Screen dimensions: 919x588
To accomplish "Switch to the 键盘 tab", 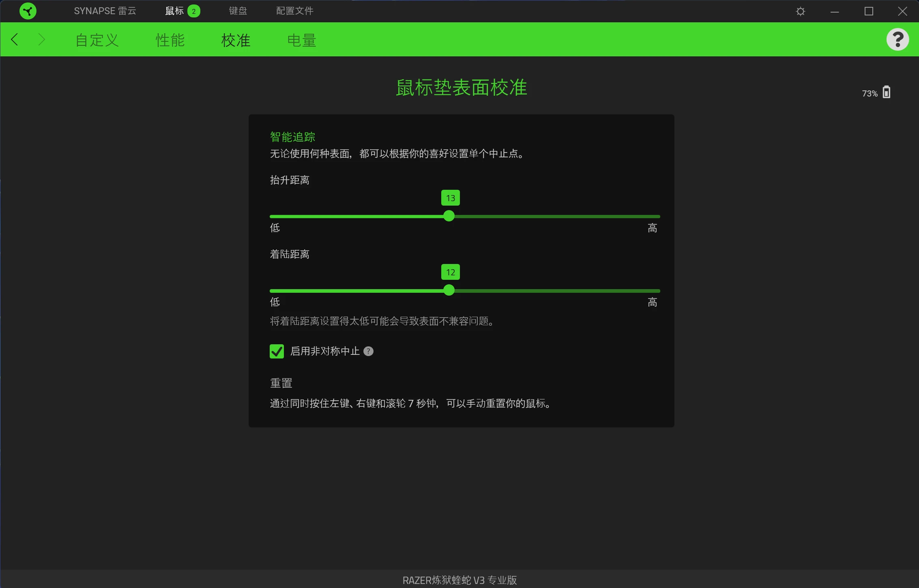I will click(x=237, y=11).
